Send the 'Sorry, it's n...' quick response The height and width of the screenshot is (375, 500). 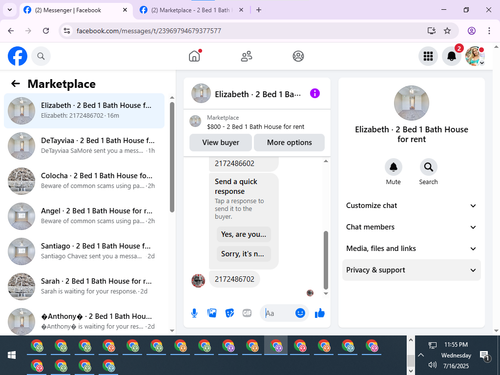coord(243,254)
